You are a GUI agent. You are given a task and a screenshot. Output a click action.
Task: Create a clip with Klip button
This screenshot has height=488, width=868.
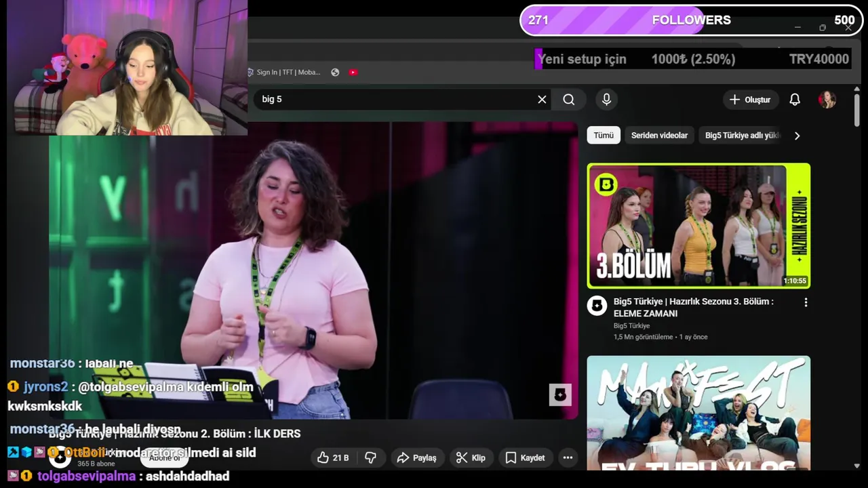pyautogui.click(x=471, y=458)
